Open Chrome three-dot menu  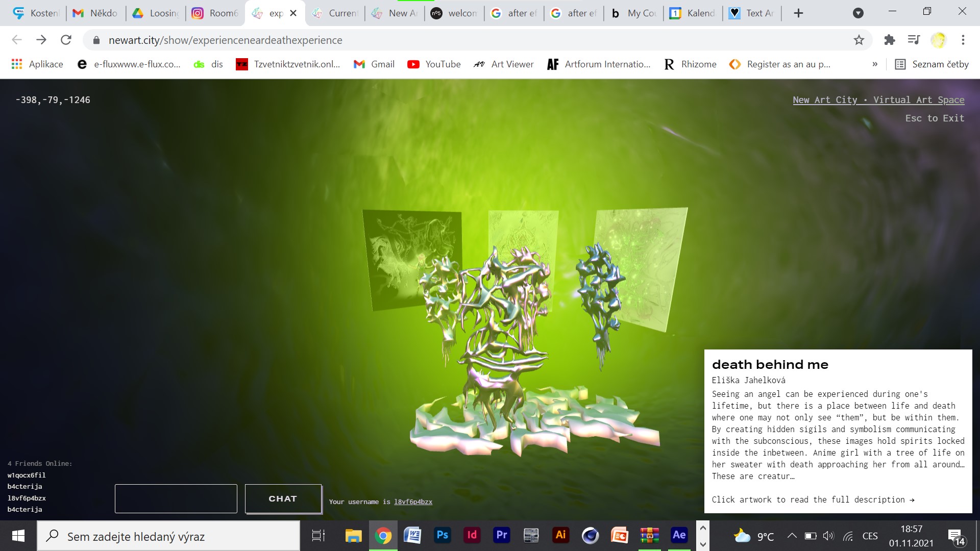pyautogui.click(x=963, y=40)
